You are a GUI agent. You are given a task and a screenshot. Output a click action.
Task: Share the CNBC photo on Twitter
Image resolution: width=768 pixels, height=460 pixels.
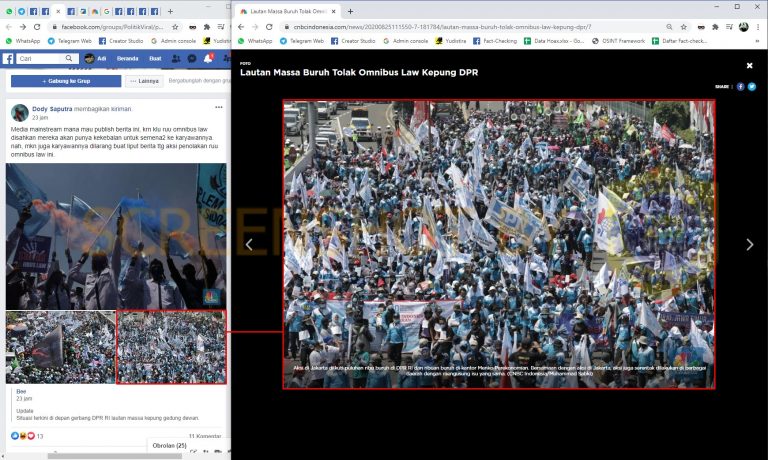coord(752,87)
